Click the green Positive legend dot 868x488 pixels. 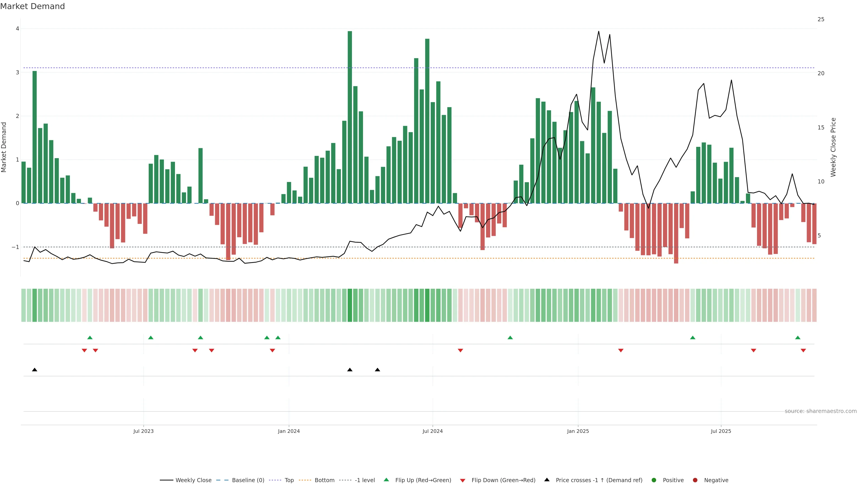(654, 480)
